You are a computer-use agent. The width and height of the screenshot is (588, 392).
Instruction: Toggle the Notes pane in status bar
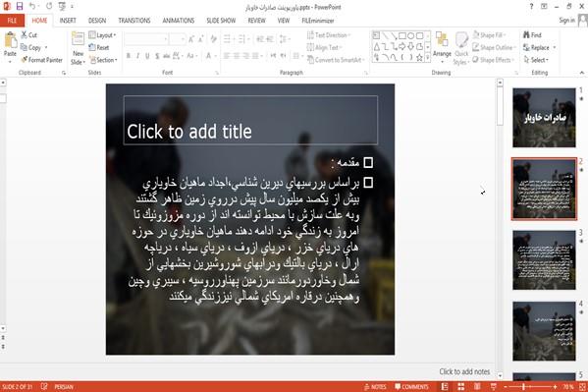[x=375, y=387]
